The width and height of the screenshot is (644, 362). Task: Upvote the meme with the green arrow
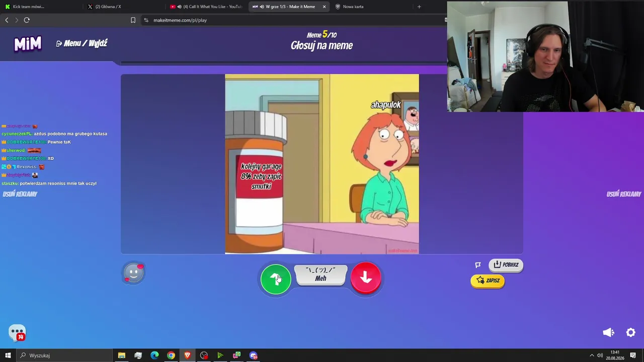click(276, 279)
